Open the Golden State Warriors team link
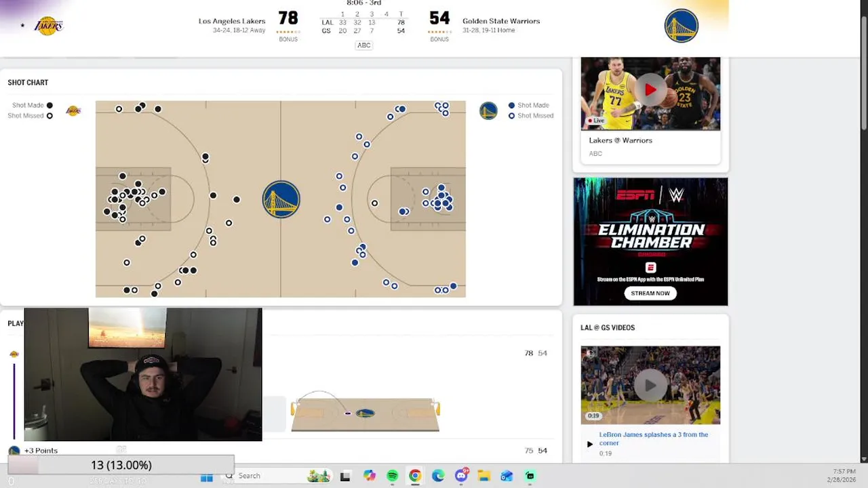Image resolution: width=868 pixels, height=488 pixels. pos(501,21)
